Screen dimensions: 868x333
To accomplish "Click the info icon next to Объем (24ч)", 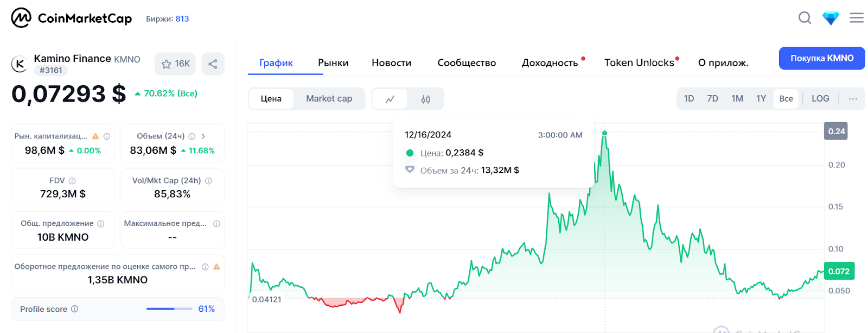I will tap(192, 136).
